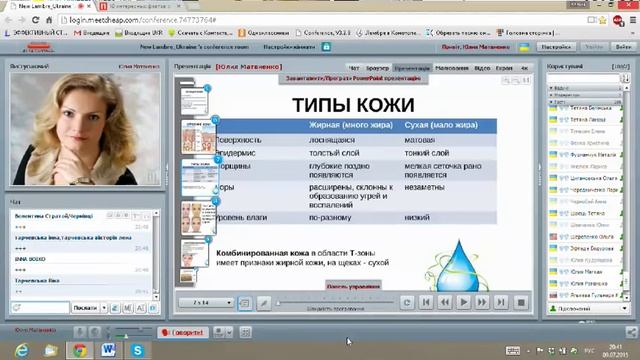Click the font A chat formatting icon
Image resolution: width=640 pixels, height=360 pixels.
coord(140,308)
